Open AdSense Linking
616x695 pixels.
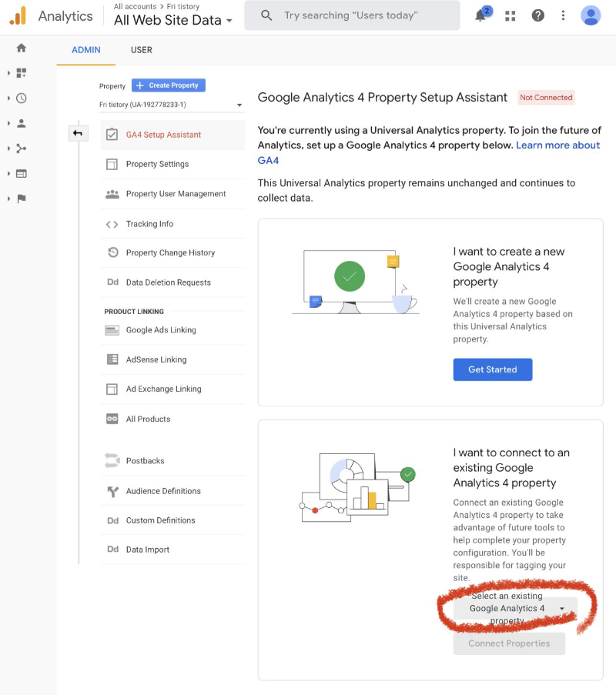coord(172,359)
